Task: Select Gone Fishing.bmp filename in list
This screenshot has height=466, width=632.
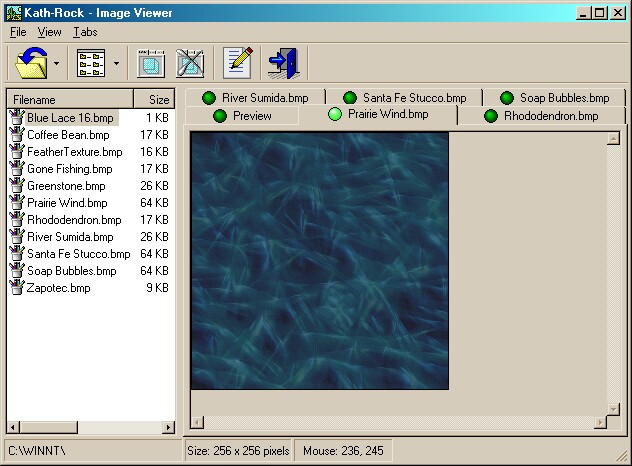Action: [x=70, y=169]
